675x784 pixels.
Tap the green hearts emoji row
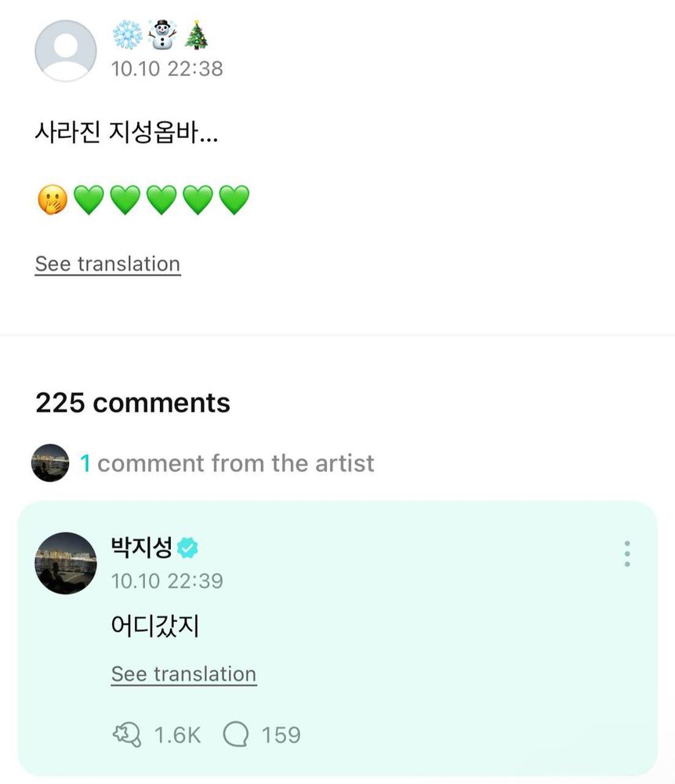pos(161,200)
